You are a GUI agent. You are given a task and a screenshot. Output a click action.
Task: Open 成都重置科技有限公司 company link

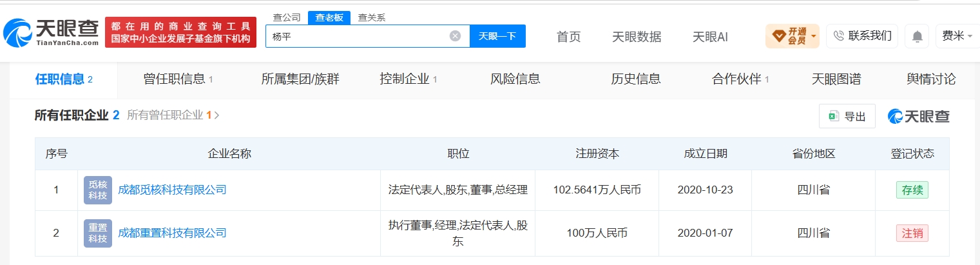tap(172, 233)
